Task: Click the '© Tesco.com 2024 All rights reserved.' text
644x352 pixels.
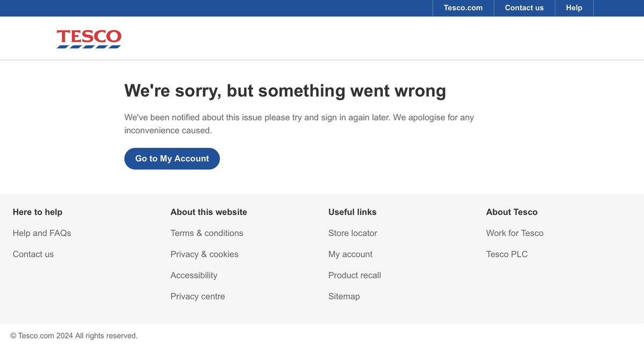Action: coord(74,336)
